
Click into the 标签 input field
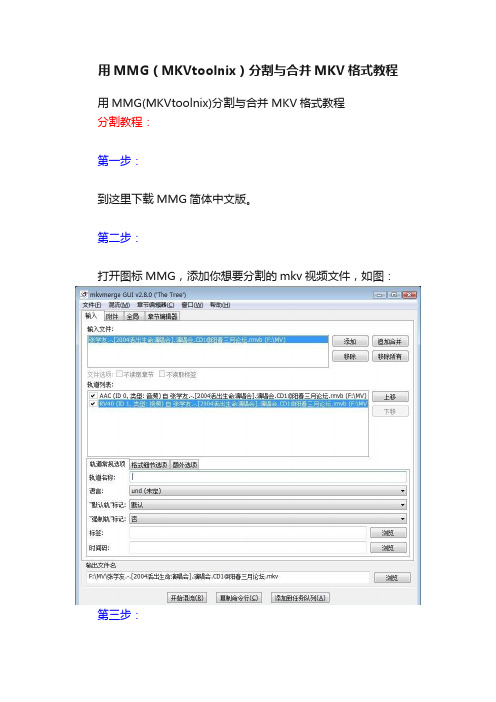[x=248, y=533]
